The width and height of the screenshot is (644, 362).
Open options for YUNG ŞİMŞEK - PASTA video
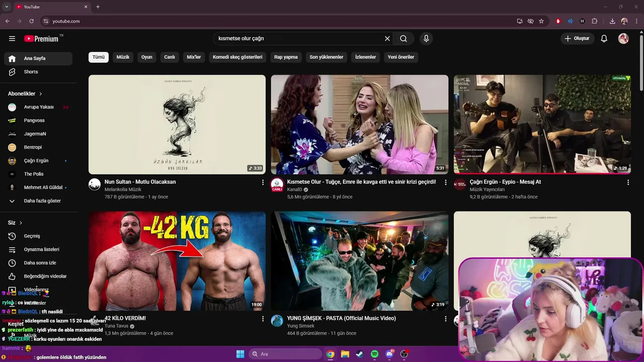[x=445, y=319]
